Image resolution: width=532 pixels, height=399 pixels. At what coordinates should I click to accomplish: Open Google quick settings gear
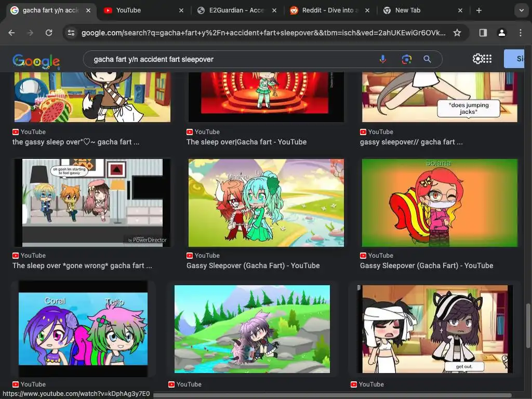click(x=478, y=59)
